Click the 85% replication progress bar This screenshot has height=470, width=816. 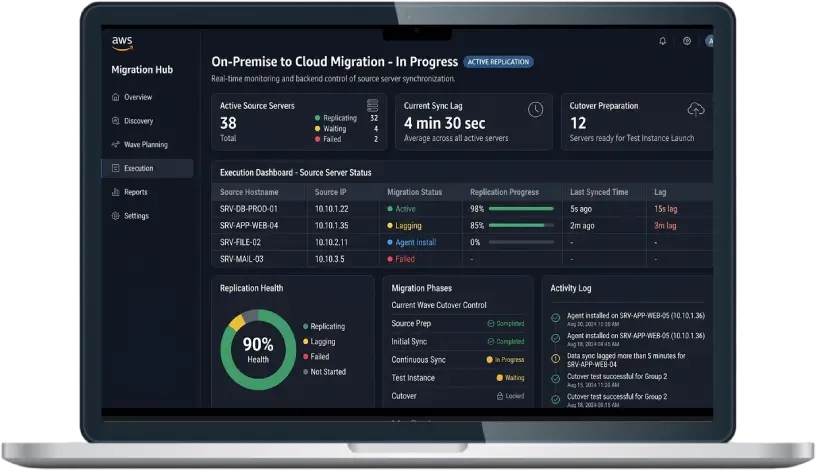[521, 225]
